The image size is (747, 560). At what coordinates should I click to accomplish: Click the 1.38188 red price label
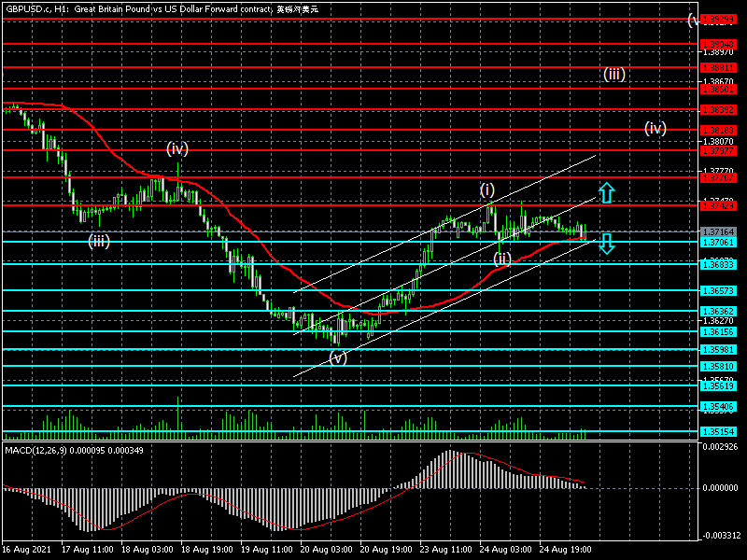click(x=718, y=131)
